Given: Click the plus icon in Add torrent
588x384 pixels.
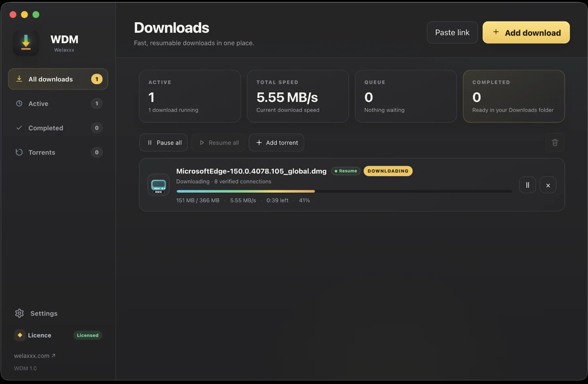Looking at the screenshot, I should click(x=259, y=142).
